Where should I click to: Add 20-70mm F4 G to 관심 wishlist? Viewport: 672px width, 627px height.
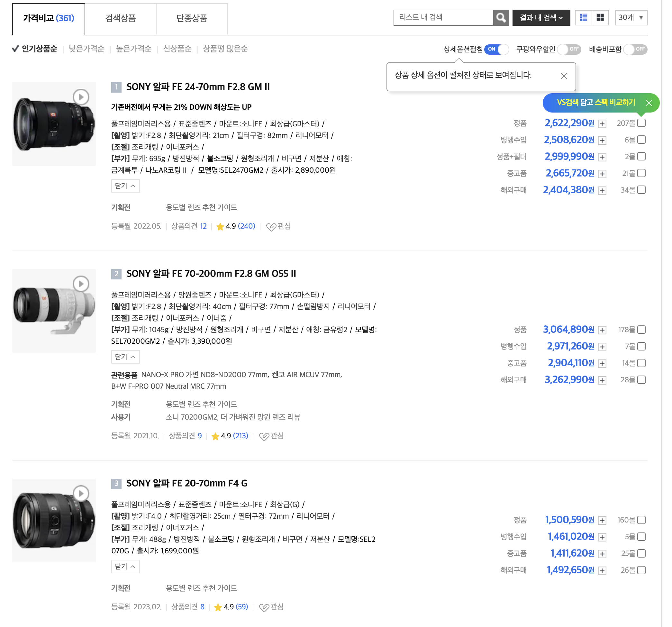(x=271, y=607)
